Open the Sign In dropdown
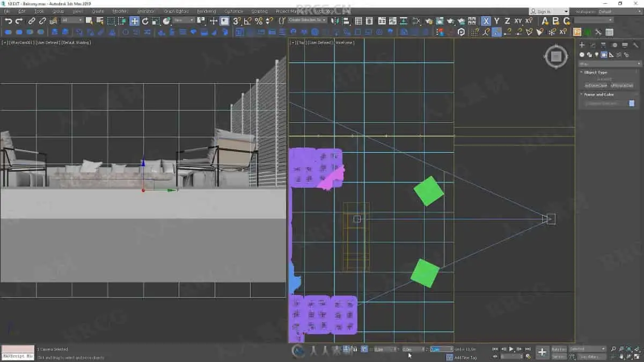This screenshot has height=362, width=644. click(x=548, y=11)
